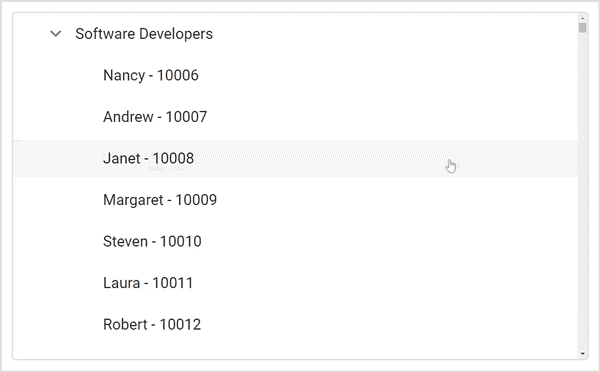Select Steven - 10010 row
Image resolution: width=600 pixels, height=372 pixels.
[295, 241]
